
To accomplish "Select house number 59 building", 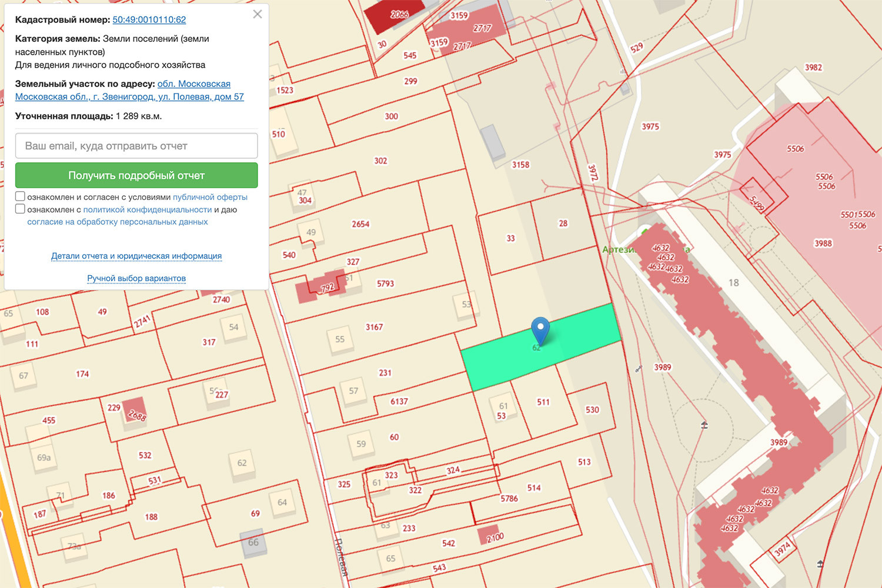I will (x=361, y=444).
